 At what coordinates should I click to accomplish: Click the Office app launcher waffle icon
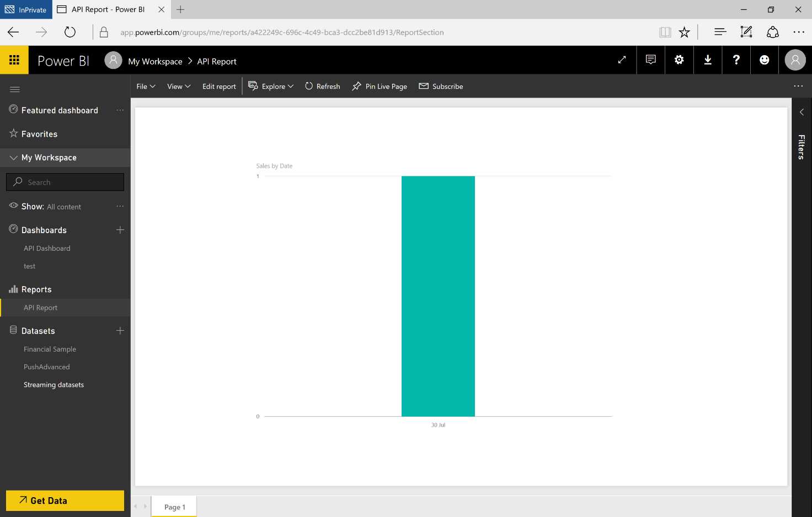click(14, 59)
